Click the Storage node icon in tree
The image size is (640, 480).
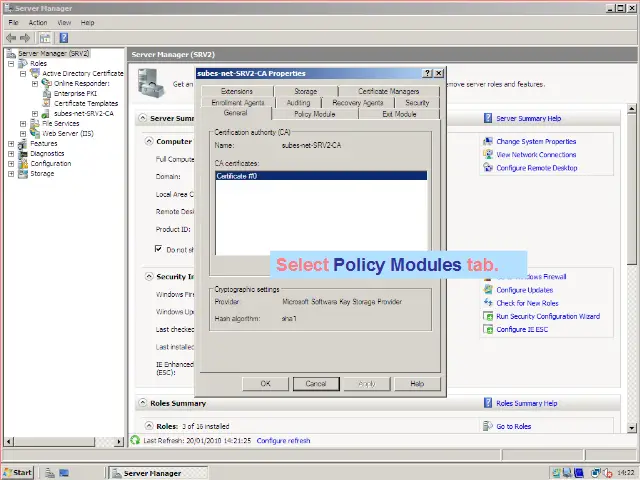click(x=23, y=173)
